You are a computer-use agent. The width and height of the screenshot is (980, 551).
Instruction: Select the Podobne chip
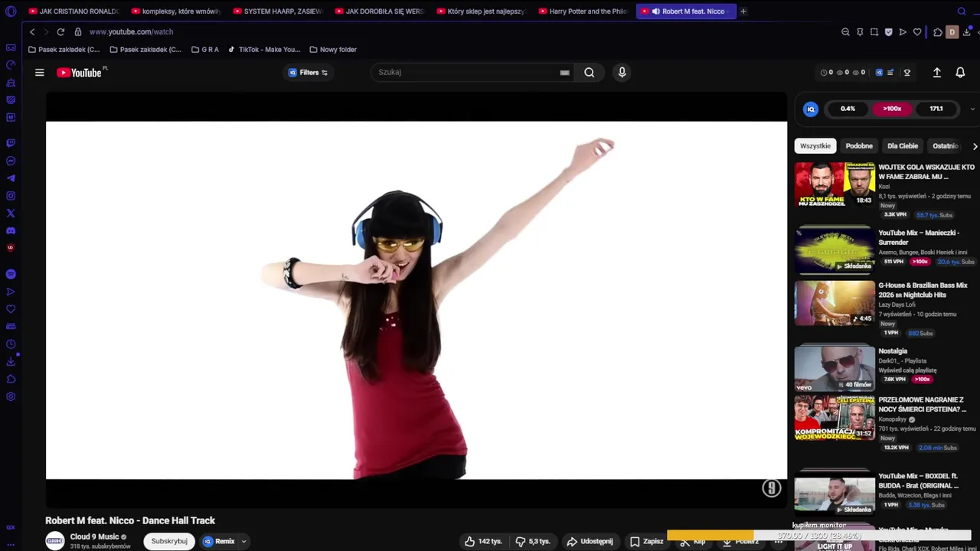click(859, 146)
